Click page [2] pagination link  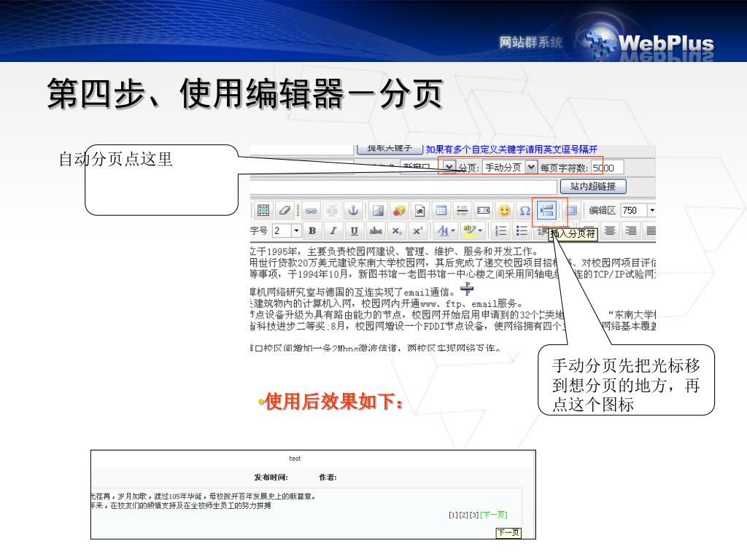coord(463,515)
